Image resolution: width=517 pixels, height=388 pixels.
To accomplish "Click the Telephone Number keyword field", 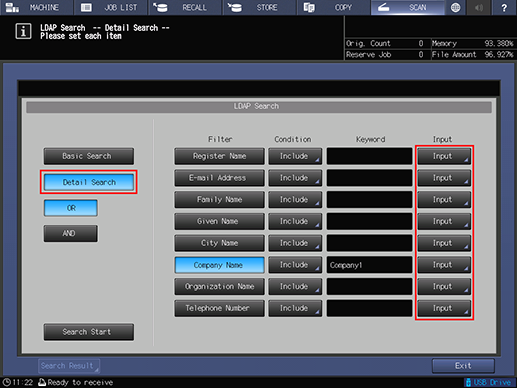I will 370,308.
